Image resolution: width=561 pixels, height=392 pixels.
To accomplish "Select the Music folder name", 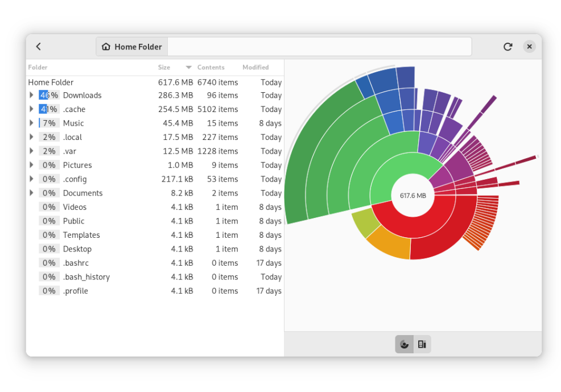I will point(73,123).
